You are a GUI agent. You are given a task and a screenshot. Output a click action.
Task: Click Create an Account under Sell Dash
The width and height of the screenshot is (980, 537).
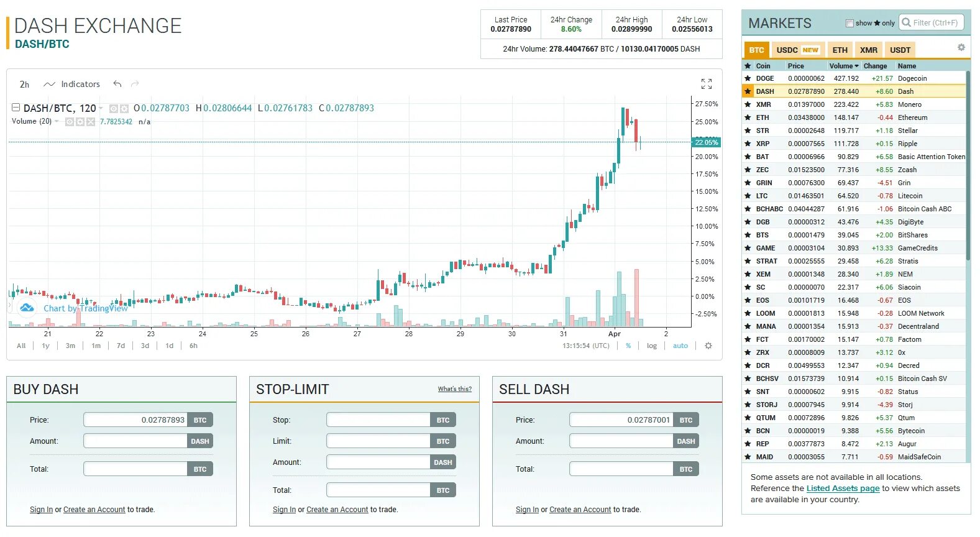point(580,510)
